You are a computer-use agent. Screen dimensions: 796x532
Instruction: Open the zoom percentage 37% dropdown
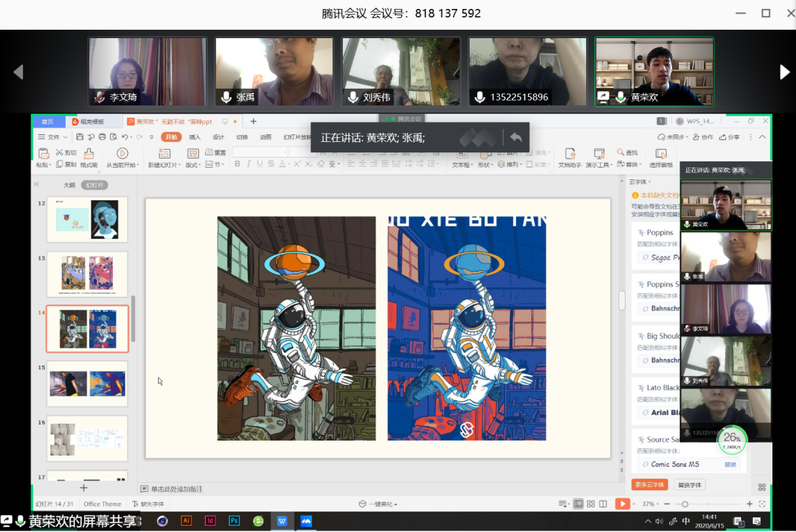(x=650, y=504)
